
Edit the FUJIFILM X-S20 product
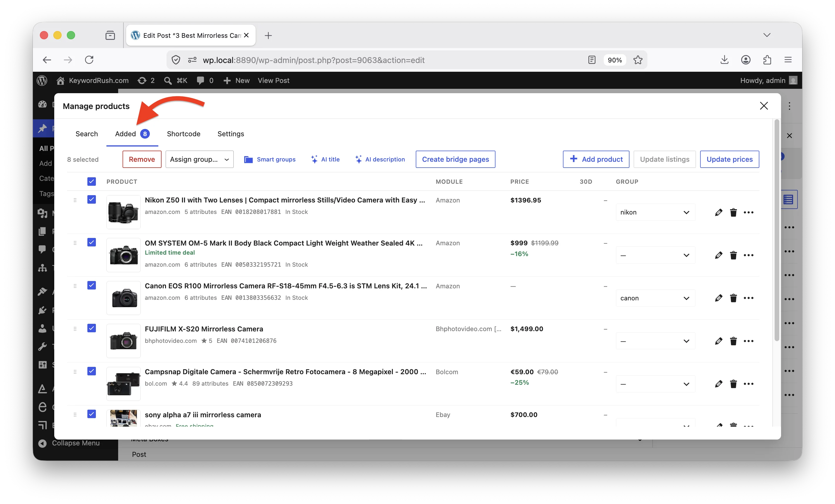(718, 341)
